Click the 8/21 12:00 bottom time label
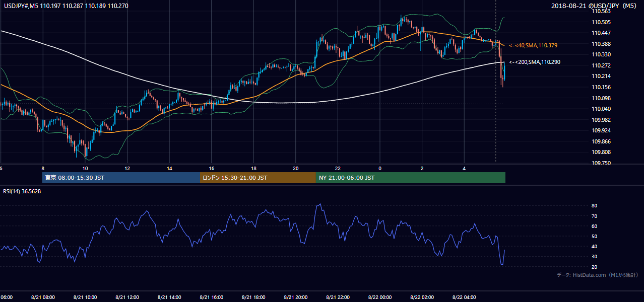Viewport: 644px width, 302px height. 127,297
